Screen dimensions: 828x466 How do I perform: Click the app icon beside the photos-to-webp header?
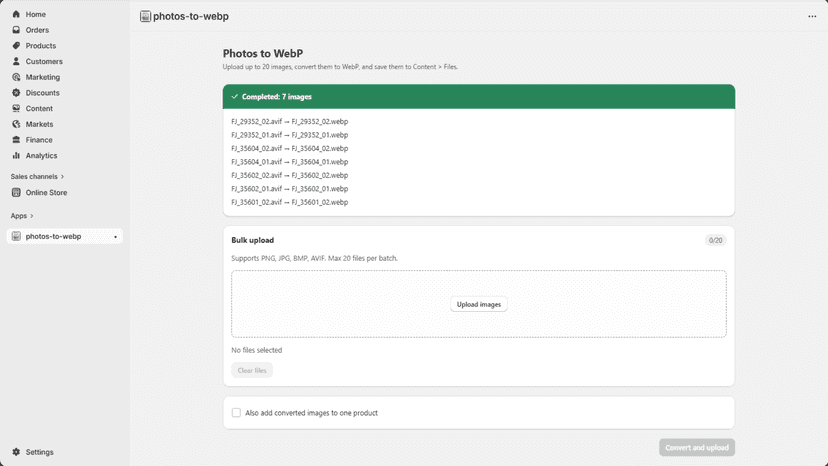coord(145,16)
